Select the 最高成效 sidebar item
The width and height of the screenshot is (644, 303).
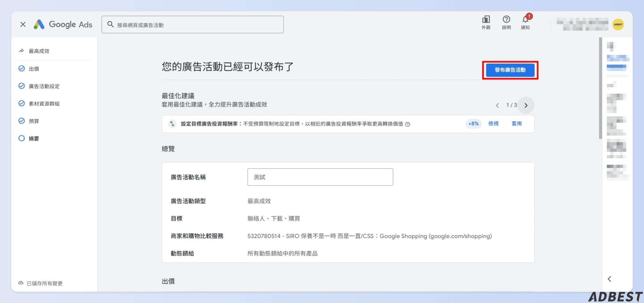(x=39, y=51)
